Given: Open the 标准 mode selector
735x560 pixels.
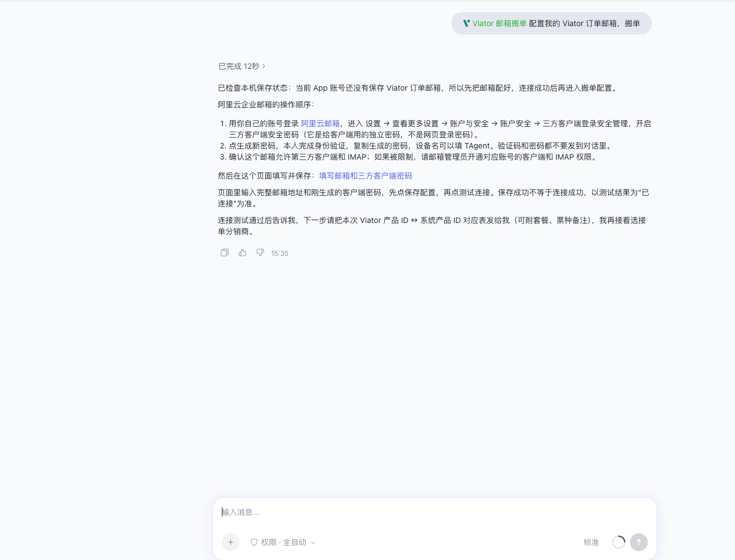Looking at the screenshot, I should click(591, 542).
